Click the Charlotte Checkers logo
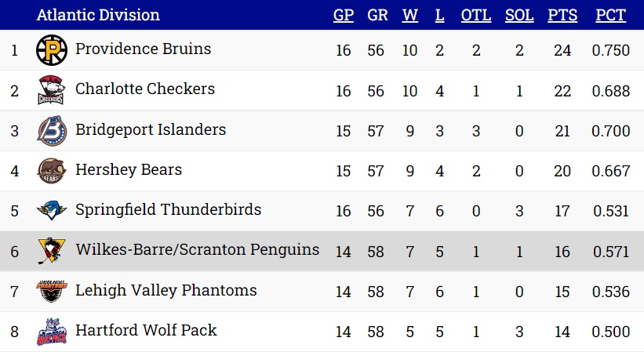 click(x=51, y=90)
